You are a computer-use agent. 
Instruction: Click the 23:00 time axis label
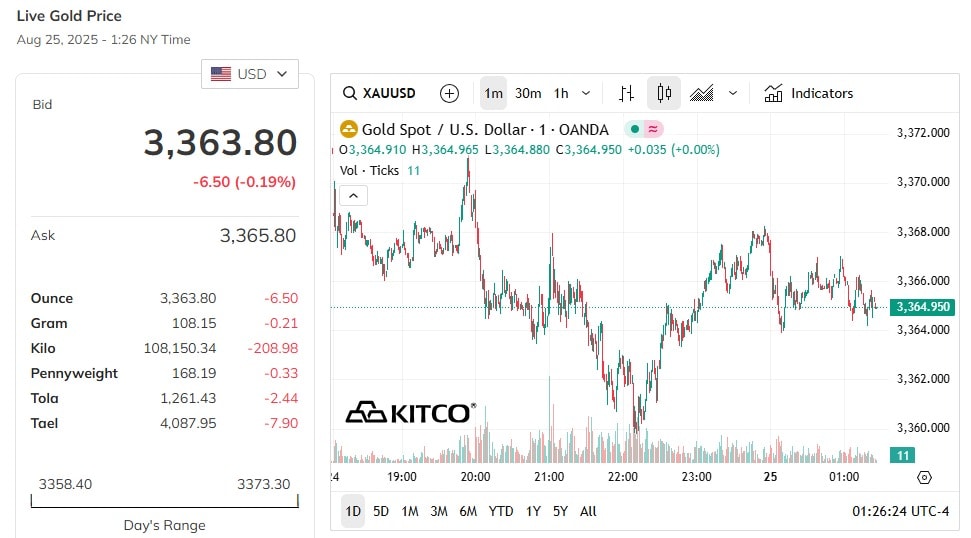click(x=696, y=477)
